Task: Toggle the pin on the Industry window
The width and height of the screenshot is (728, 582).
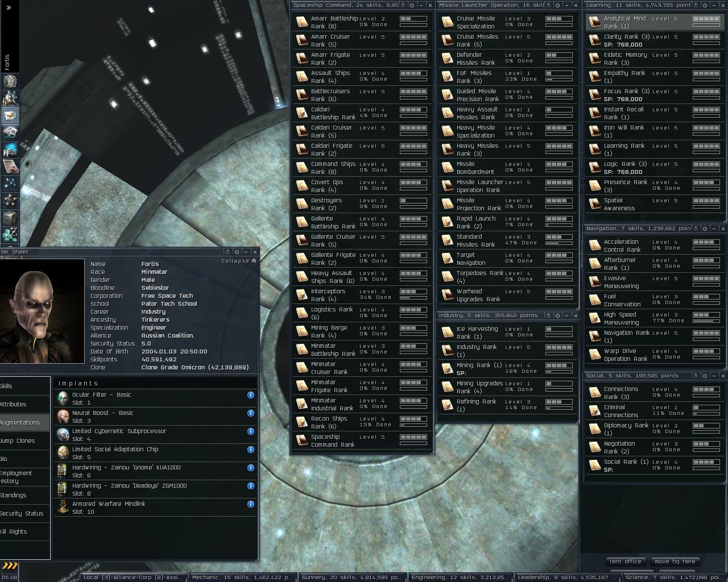Action: (557, 315)
